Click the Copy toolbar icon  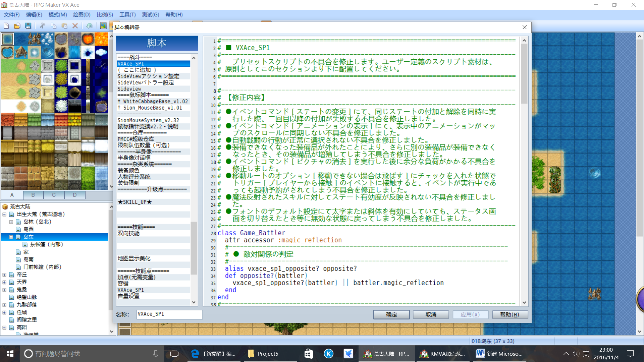(x=54, y=26)
